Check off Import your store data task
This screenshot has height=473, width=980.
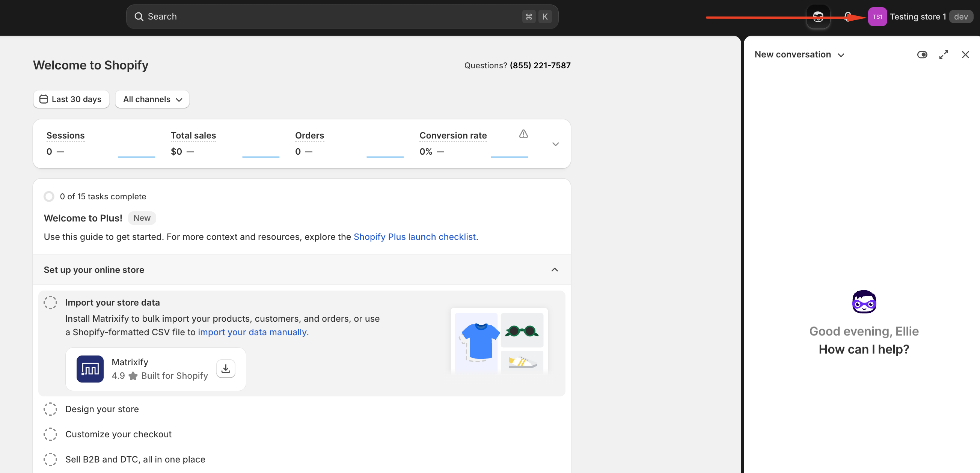[50, 303]
